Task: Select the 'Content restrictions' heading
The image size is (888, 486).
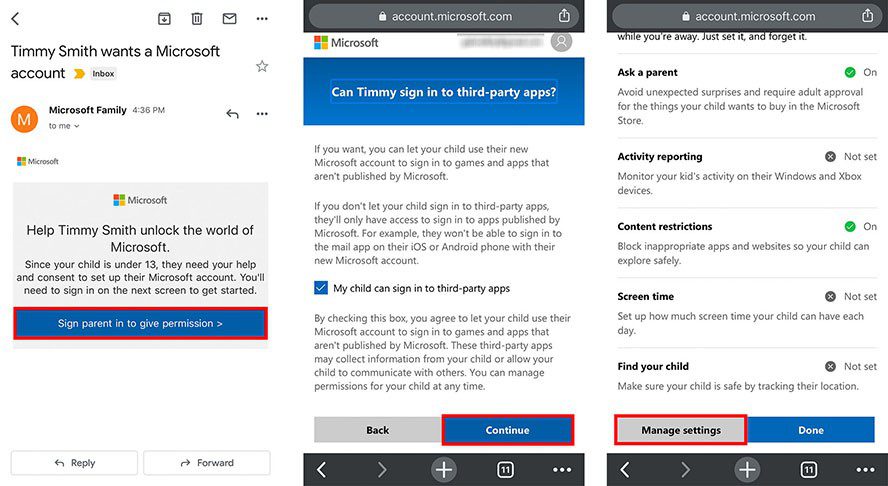Action: coord(665,227)
